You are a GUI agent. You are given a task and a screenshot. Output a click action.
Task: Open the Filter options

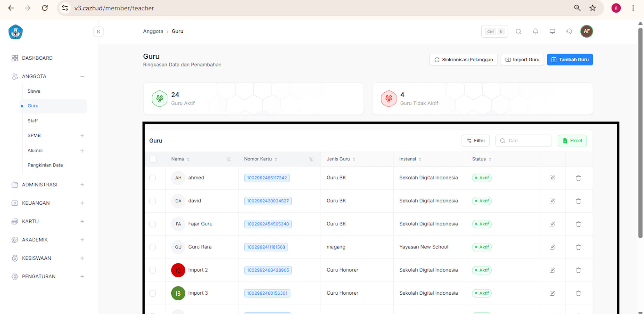(475, 141)
